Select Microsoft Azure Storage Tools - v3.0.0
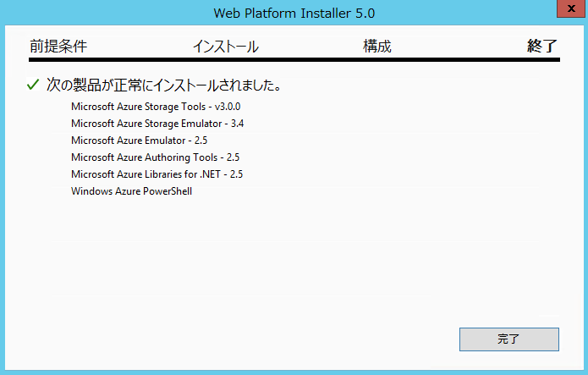The width and height of the screenshot is (588, 375). (x=156, y=107)
